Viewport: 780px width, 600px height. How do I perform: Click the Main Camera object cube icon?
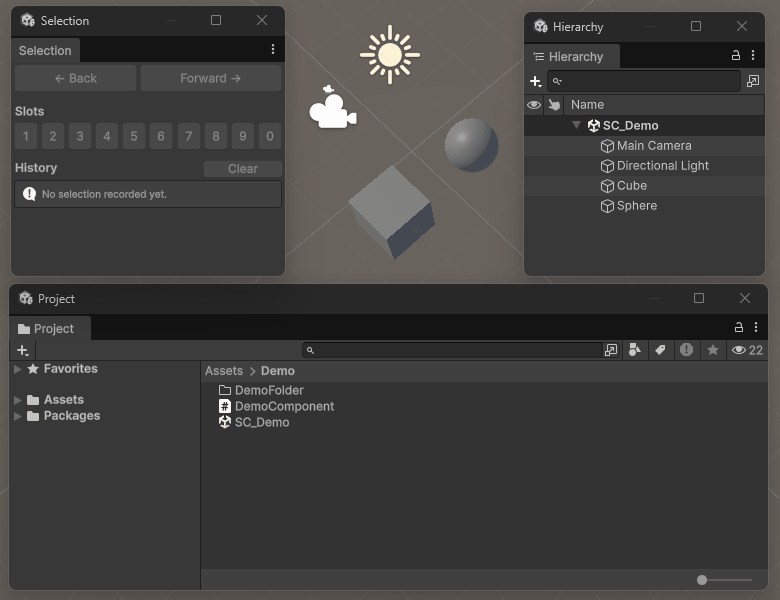(607, 146)
